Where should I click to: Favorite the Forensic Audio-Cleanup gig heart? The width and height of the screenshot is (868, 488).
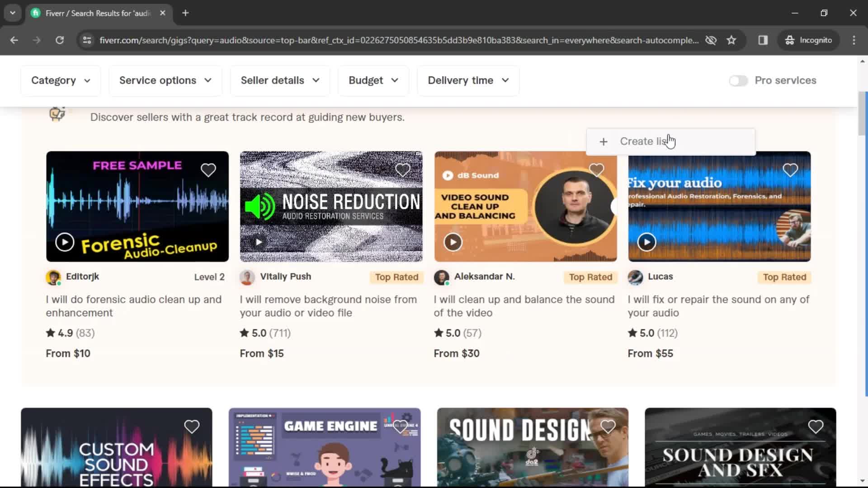coord(208,170)
